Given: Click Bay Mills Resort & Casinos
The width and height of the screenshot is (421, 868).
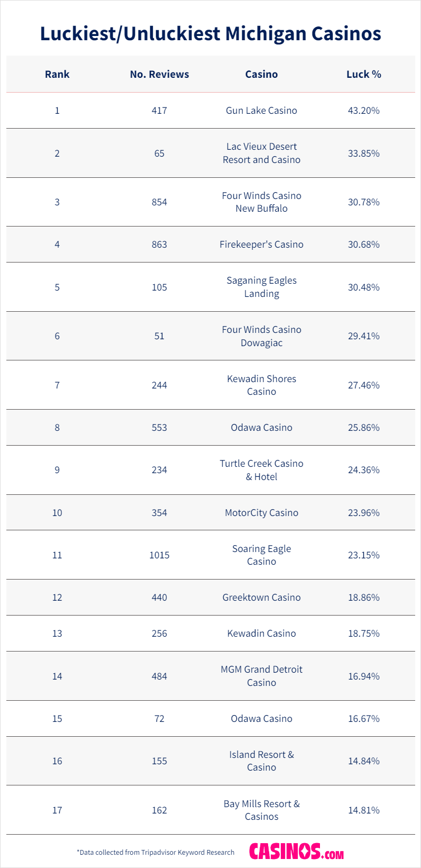Looking at the screenshot, I should [x=261, y=810].
